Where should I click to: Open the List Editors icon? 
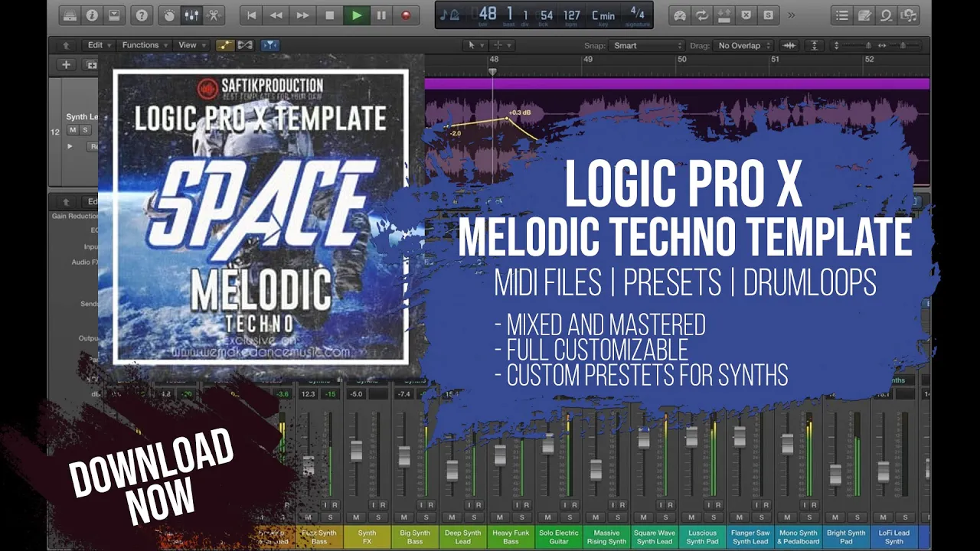point(842,15)
